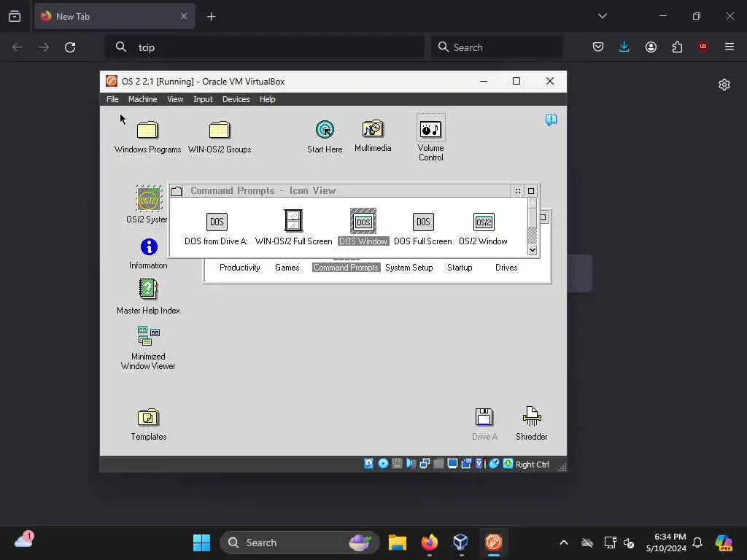Select the Games item
747x560 pixels.
point(287,268)
